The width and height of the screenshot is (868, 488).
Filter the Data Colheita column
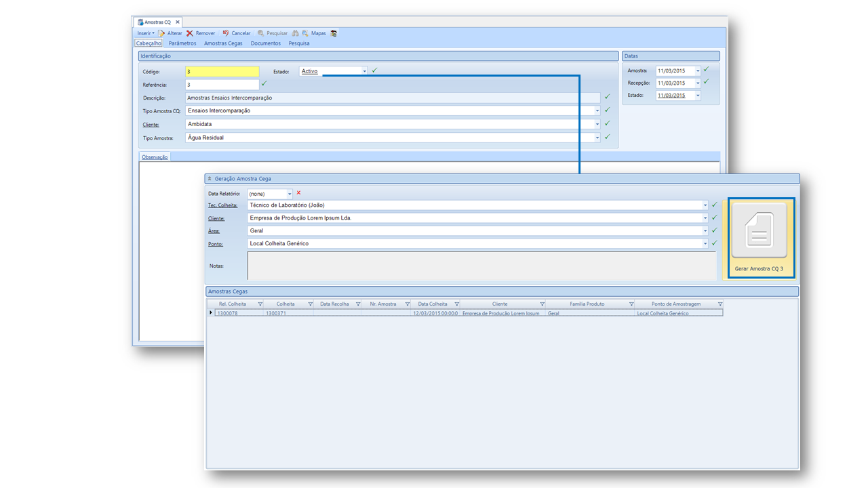pos(457,304)
